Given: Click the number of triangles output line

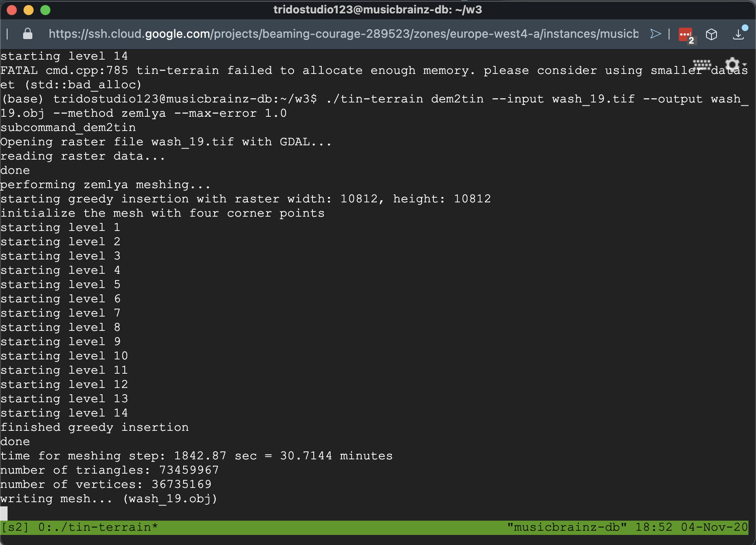Looking at the screenshot, I should click(x=109, y=470).
